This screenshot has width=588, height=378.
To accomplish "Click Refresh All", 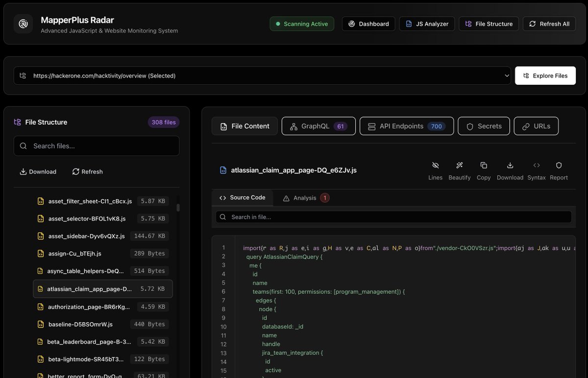I will click(x=549, y=24).
